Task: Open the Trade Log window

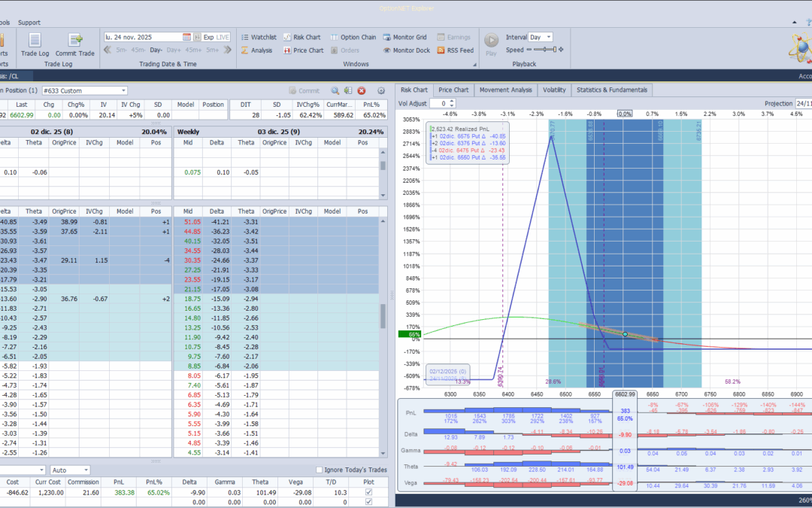Action: tap(35, 44)
